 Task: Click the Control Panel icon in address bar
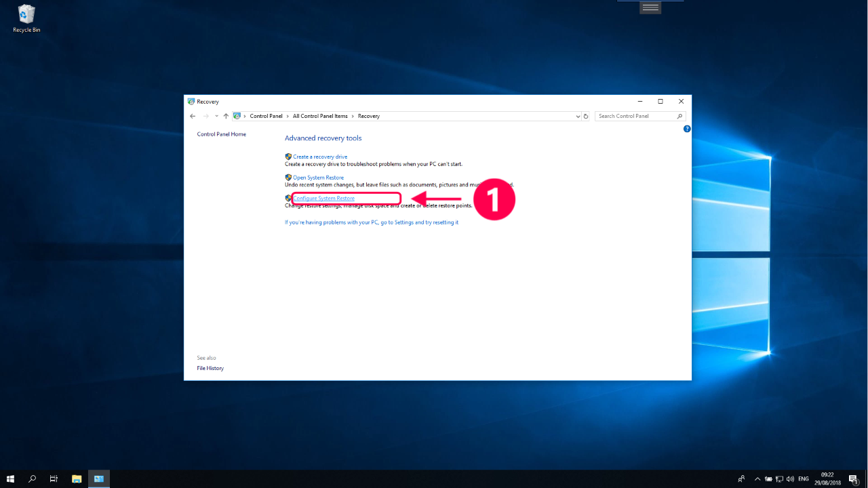[x=237, y=116]
